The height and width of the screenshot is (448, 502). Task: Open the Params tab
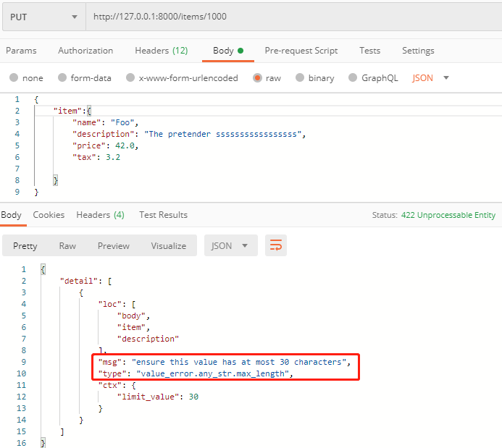click(x=21, y=51)
